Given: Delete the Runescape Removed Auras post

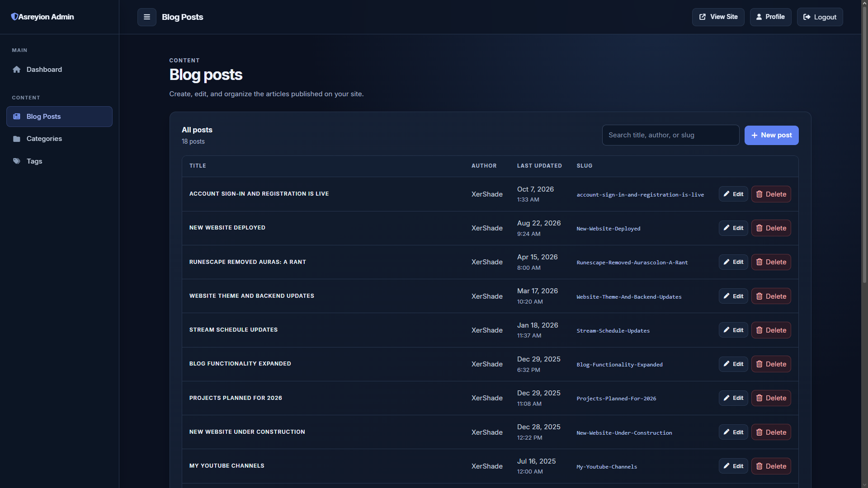Looking at the screenshot, I should coord(771,262).
